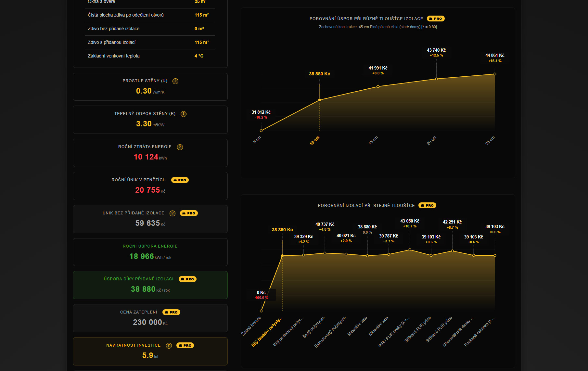Open help icon for Tepelný odpor stěny (R)
Viewport: 588px width, 371px height.
pyautogui.click(x=184, y=114)
